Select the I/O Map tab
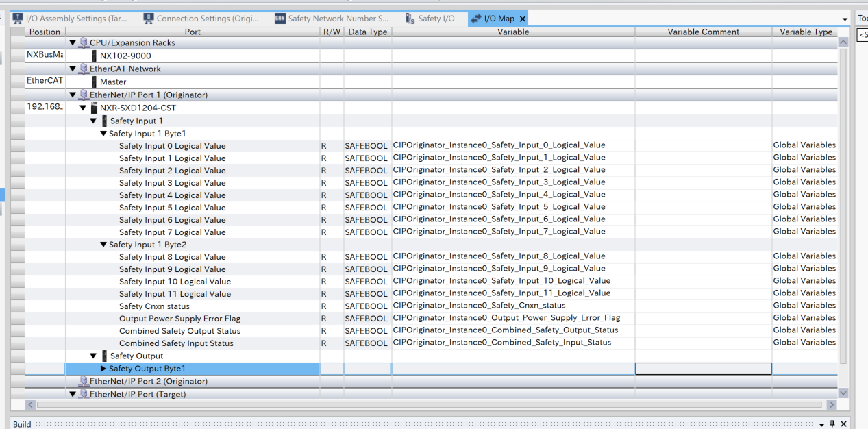This screenshot has height=429, width=868. (x=499, y=19)
